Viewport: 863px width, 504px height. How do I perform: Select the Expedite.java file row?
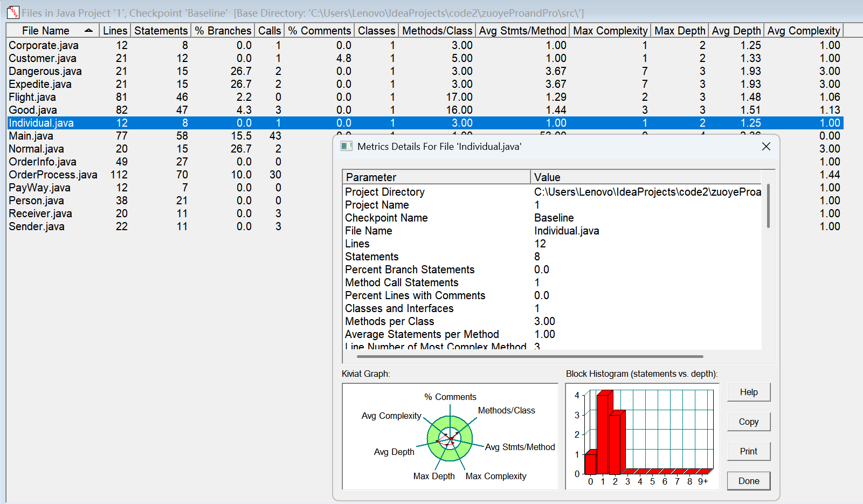click(425, 84)
